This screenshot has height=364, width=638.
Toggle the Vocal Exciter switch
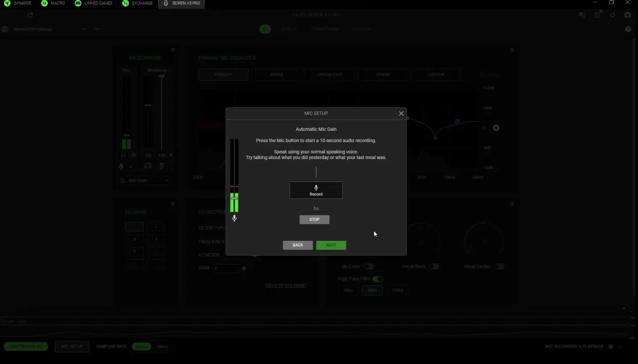tap(499, 266)
